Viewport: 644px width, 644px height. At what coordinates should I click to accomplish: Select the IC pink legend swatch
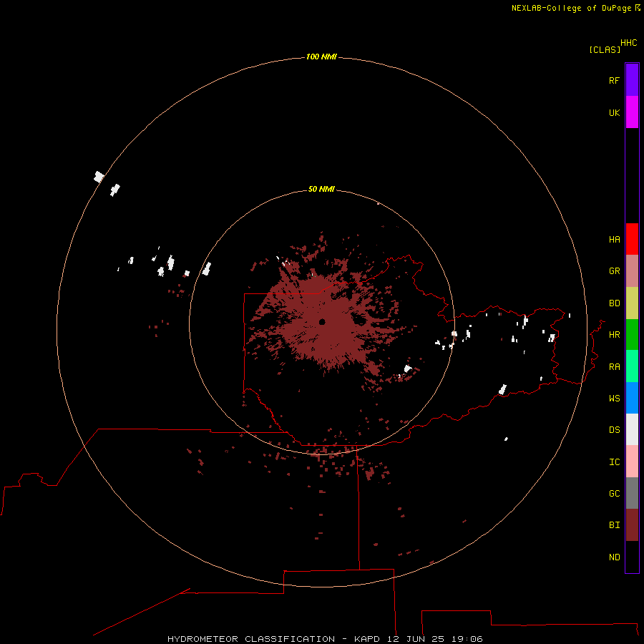coord(632,462)
